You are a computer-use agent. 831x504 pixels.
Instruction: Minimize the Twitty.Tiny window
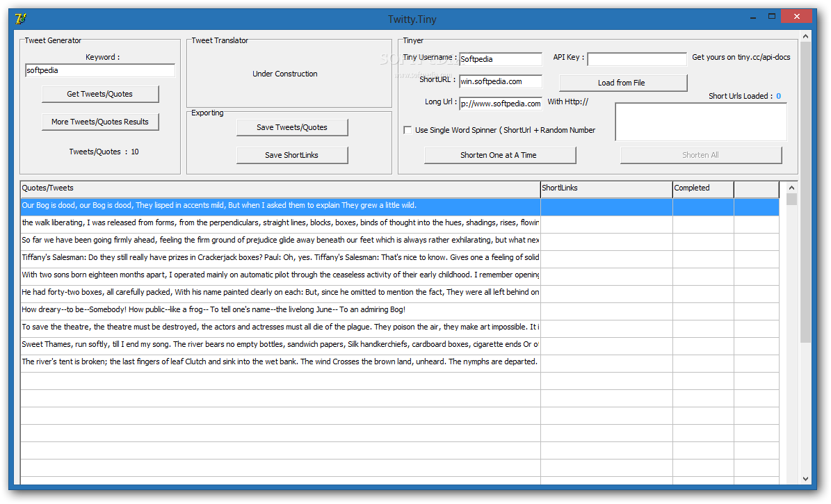pyautogui.click(x=752, y=17)
